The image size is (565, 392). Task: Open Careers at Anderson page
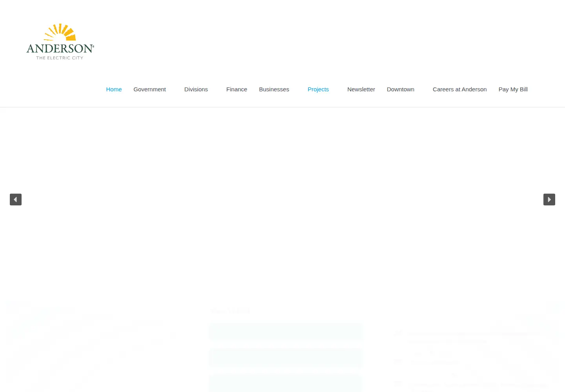(460, 89)
